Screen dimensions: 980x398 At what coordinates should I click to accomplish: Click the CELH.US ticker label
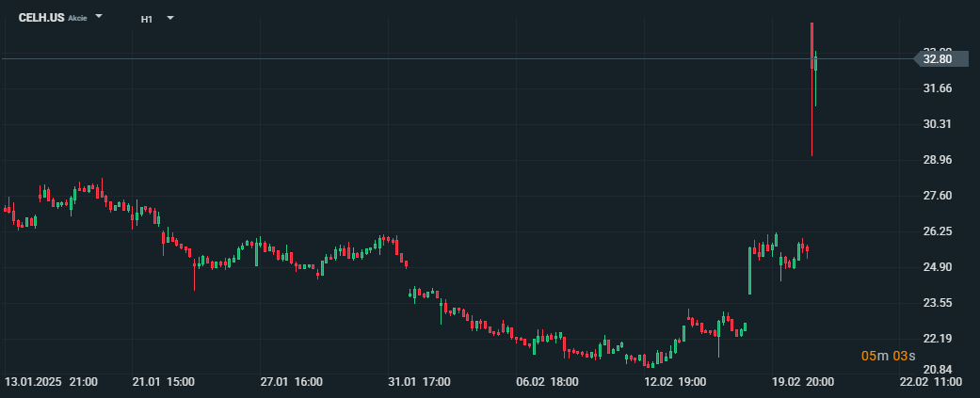(x=41, y=18)
